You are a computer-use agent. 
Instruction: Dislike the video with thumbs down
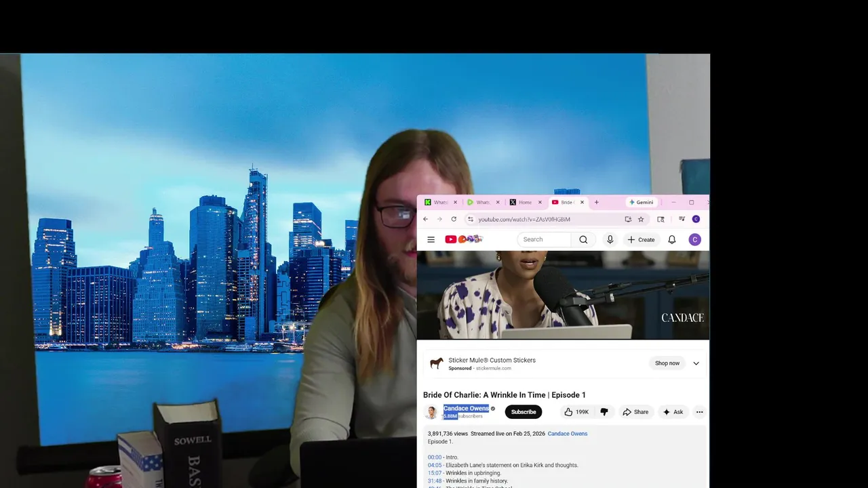tap(604, 412)
